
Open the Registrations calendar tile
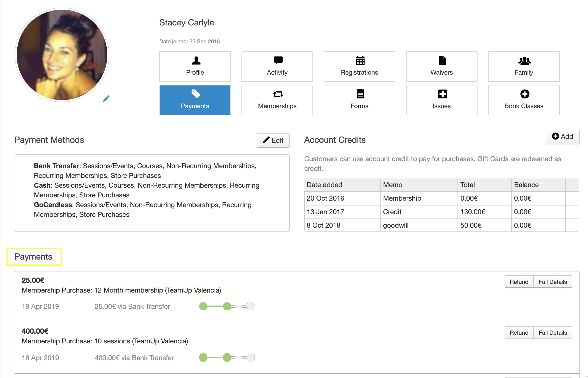pos(359,67)
